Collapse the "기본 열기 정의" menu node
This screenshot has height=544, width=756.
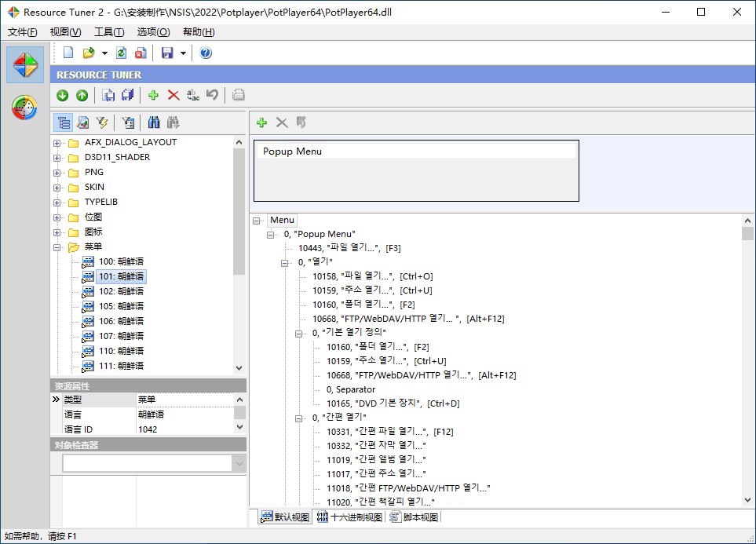tap(299, 333)
